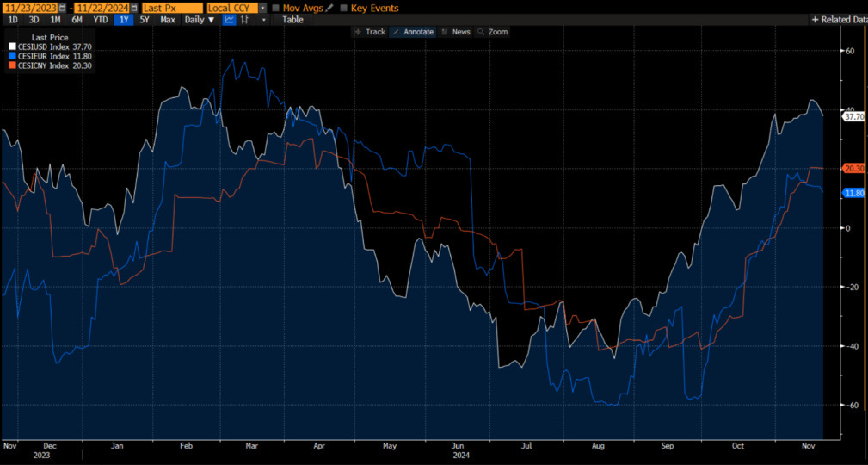Open the Local CCY currency dropdown arrow
The height and width of the screenshot is (465, 868).
[262, 9]
